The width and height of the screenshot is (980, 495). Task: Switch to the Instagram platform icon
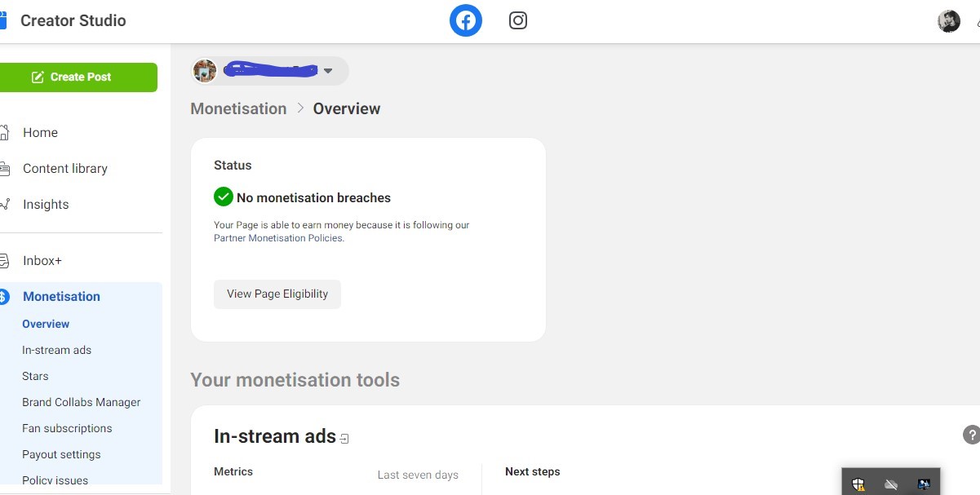tap(518, 20)
